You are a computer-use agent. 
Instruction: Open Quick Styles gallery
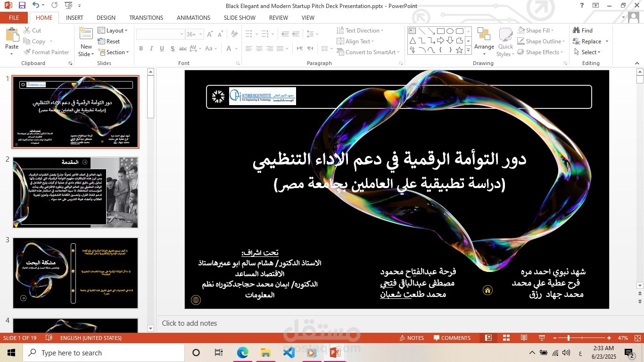[505, 42]
